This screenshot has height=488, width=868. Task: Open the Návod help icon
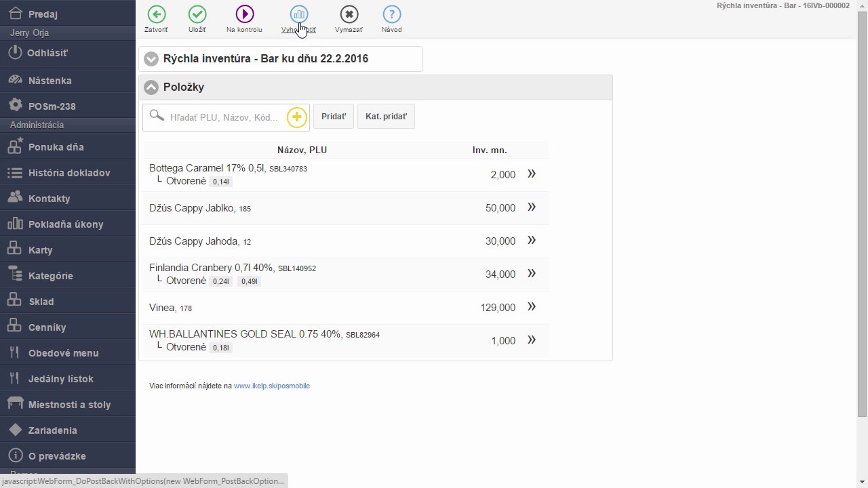(x=391, y=14)
